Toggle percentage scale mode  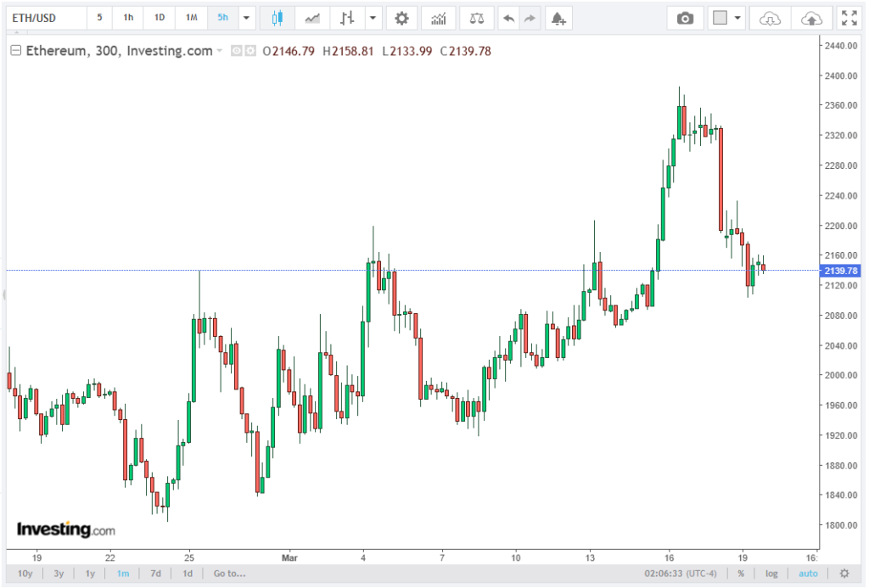pos(741,574)
